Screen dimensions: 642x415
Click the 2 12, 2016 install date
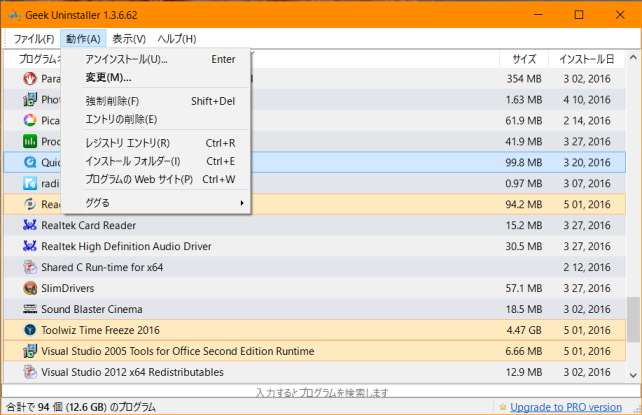[587, 267]
